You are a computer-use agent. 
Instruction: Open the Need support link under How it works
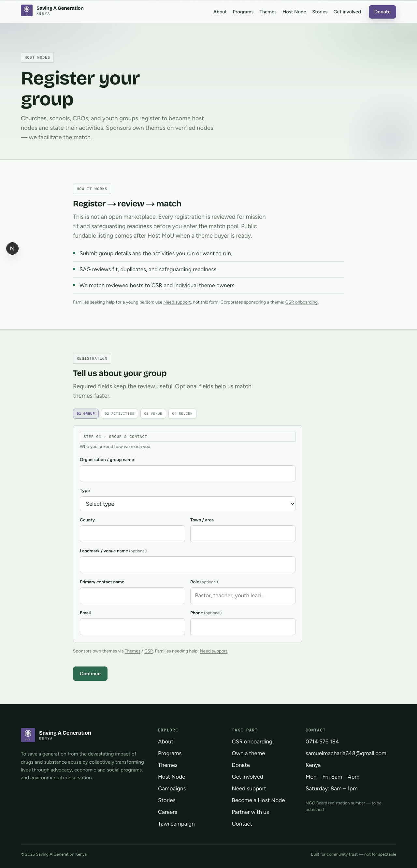point(177,302)
